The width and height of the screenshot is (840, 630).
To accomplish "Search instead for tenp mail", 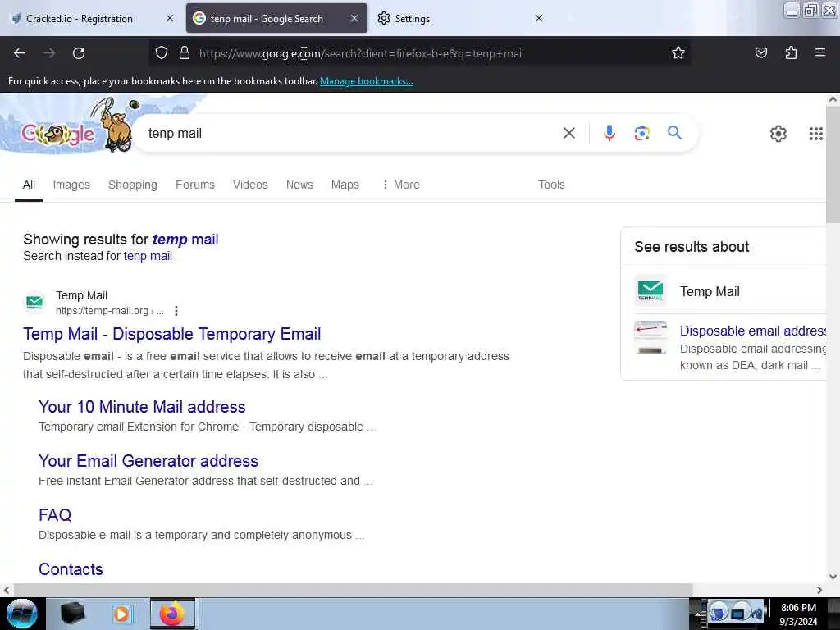I will (x=148, y=256).
